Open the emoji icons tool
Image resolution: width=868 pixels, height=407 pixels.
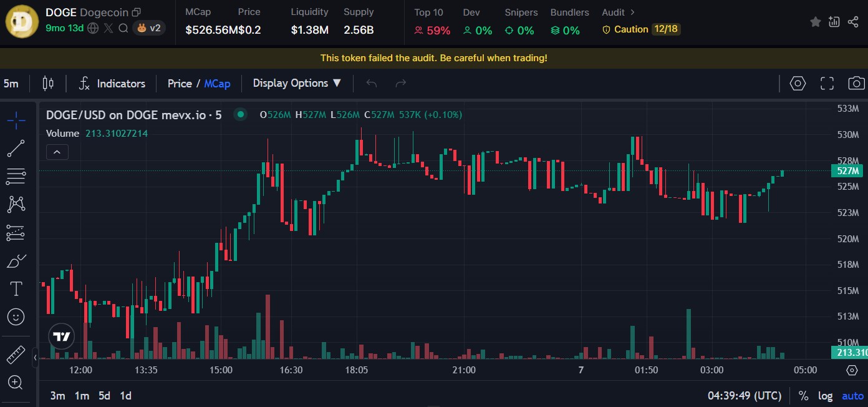(x=16, y=316)
